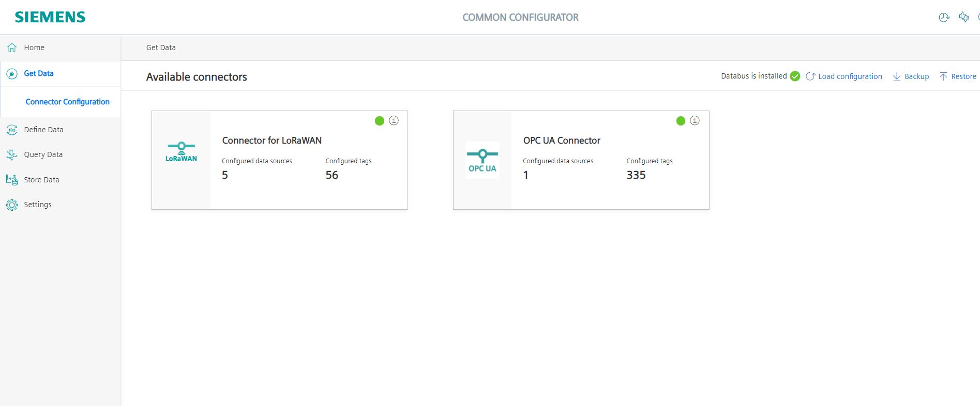The width and height of the screenshot is (980, 406).
Task: Click the Query Data branch icon
Action: click(12, 154)
